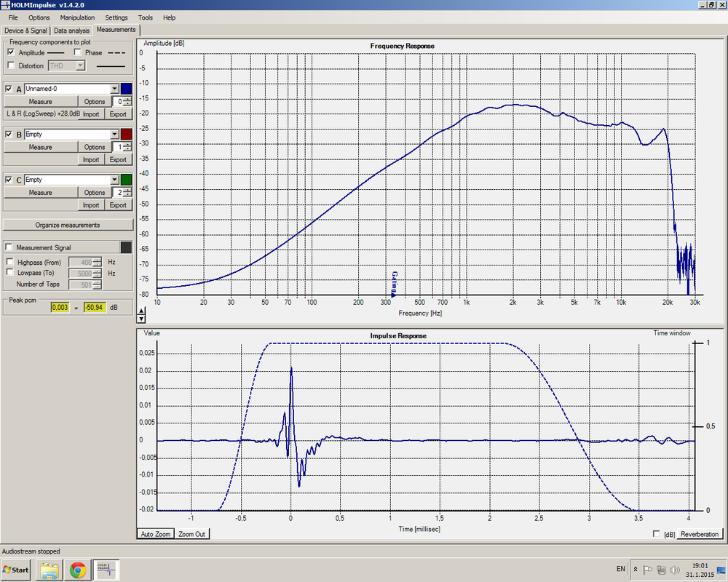The image size is (728, 582).
Task: Open the Action Center flag icon
Action: pyautogui.click(x=648, y=570)
